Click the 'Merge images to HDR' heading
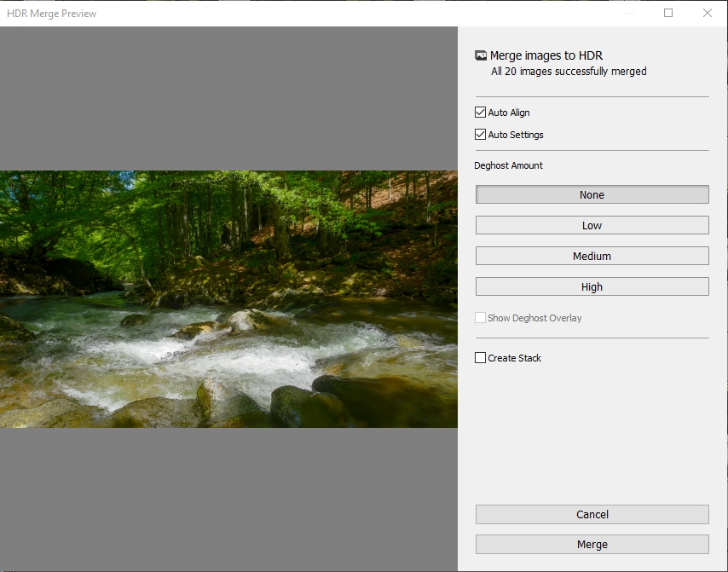 coord(546,55)
